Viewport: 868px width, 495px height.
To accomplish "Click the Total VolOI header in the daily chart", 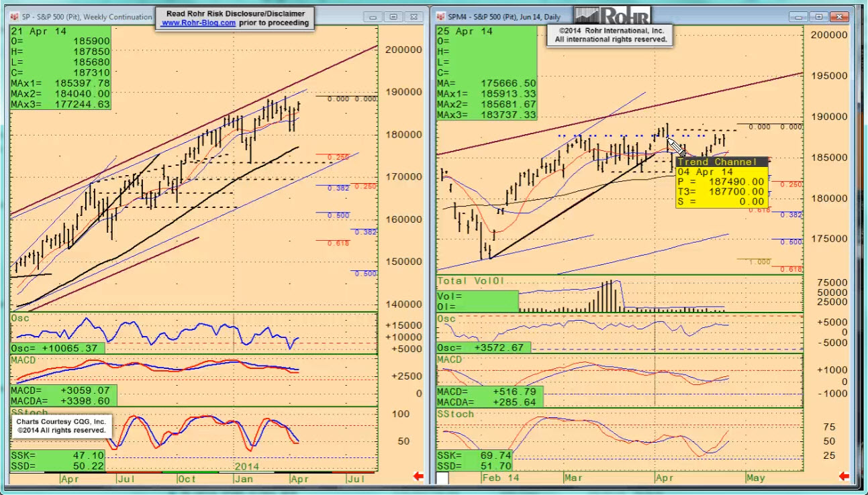I will 469,280.
